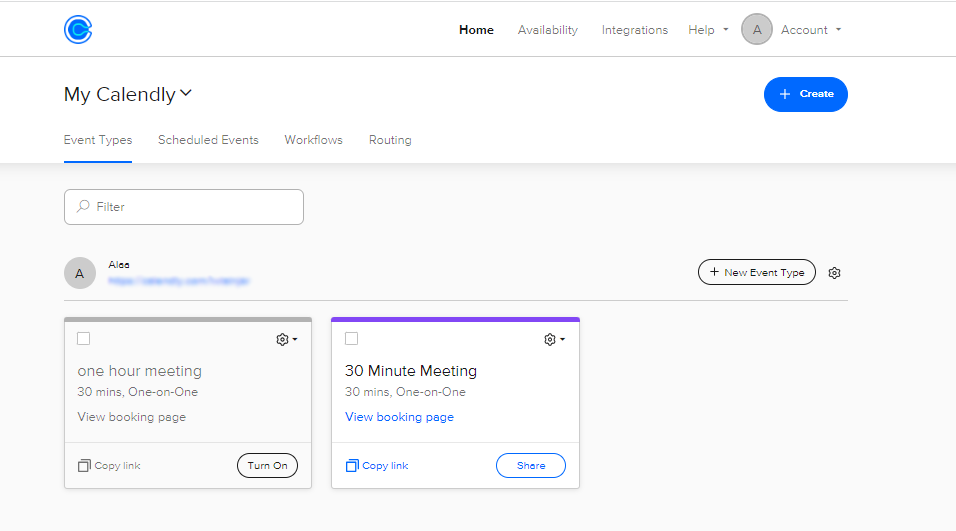Open Alaa's blurred Calendly profile link
The height and width of the screenshot is (531, 956).
[x=179, y=281]
